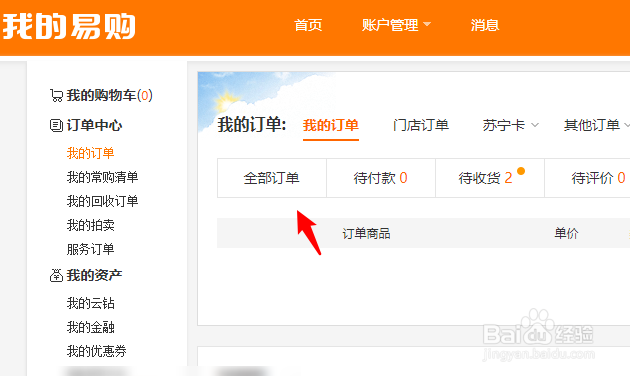Open 服务订单
The image size is (630, 376).
[x=90, y=249]
